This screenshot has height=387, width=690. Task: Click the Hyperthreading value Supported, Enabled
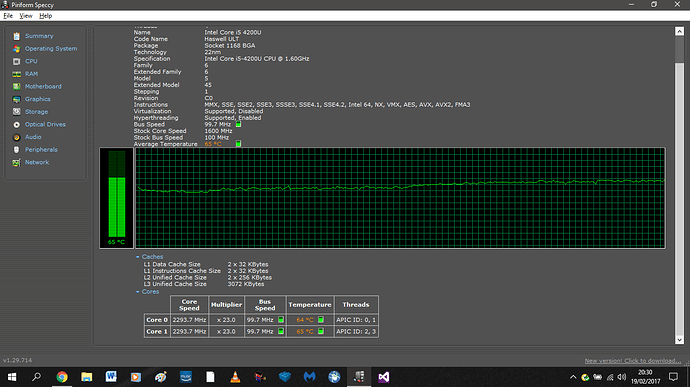click(233, 118)
